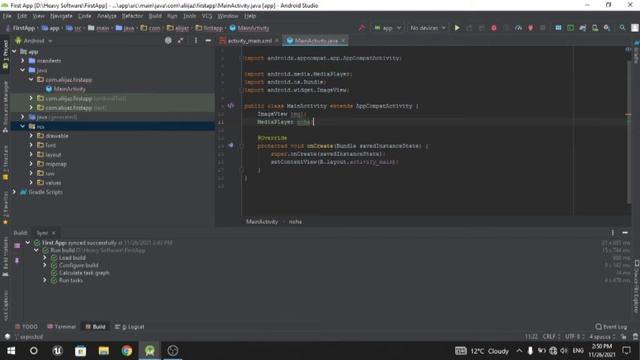Open the Logcat tool window
640x360 pixels.
129,327
